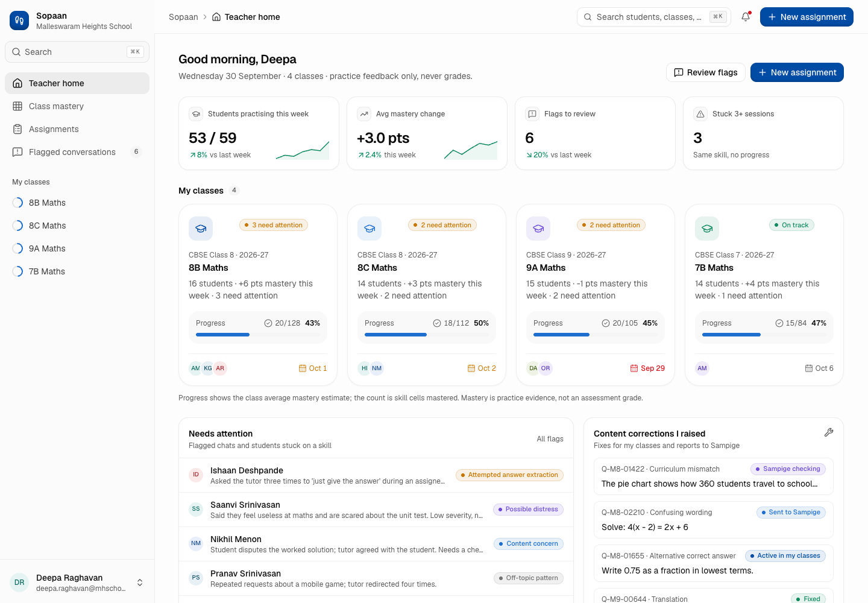Click the 8C Maths graduation cap icon
Image resolution: width=868 pixels, height=603 pixels.
(370, 229)
